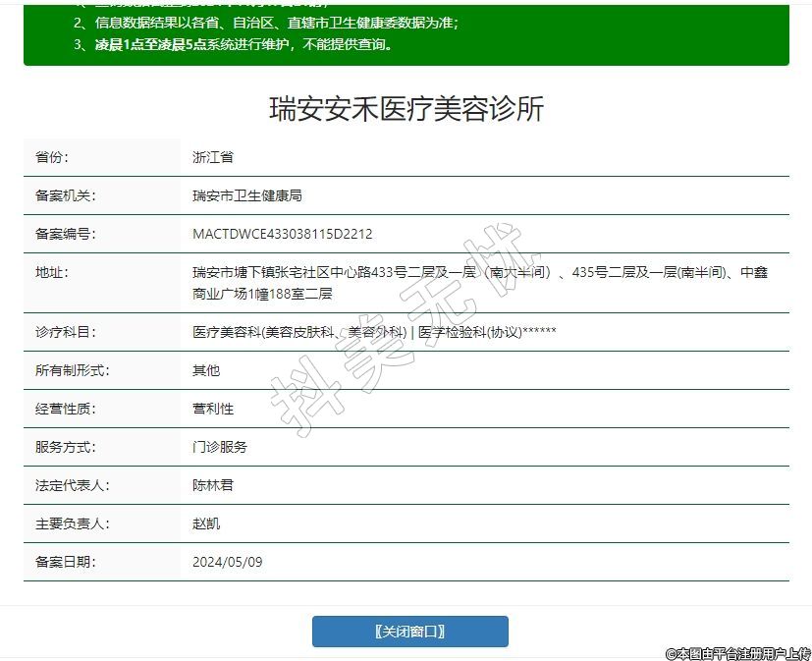Click the main person in charge 赵凯

pyautogui.click(x=206, y=523)
